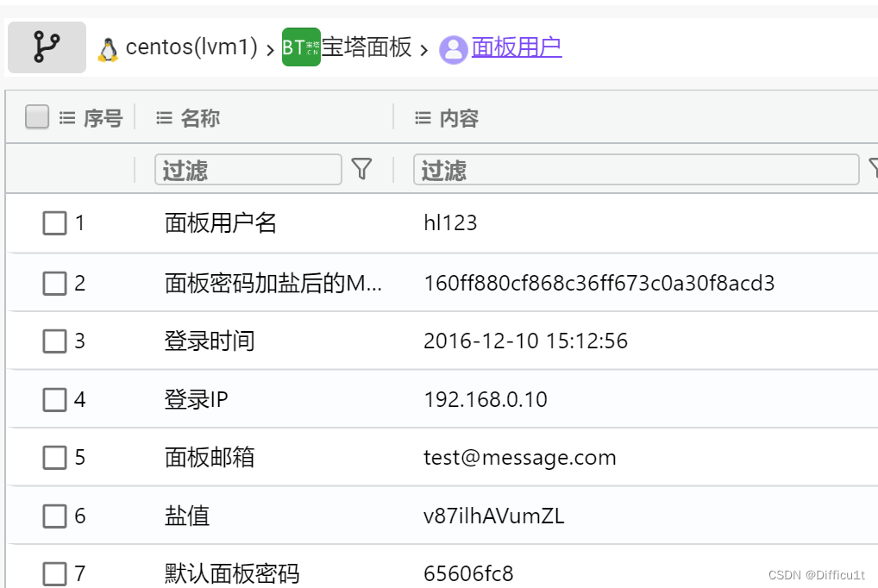This screenshot has width=878, height=588.
Task: Select the MD5 hash 160ff880cf... cell
Action: point(599,284)
